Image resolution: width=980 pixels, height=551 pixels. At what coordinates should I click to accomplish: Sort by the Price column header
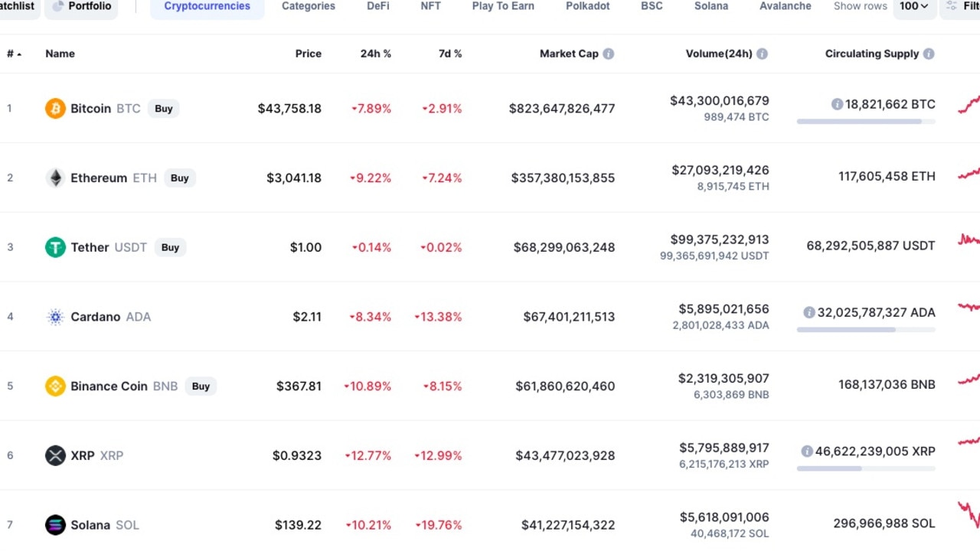click(309, 54)
